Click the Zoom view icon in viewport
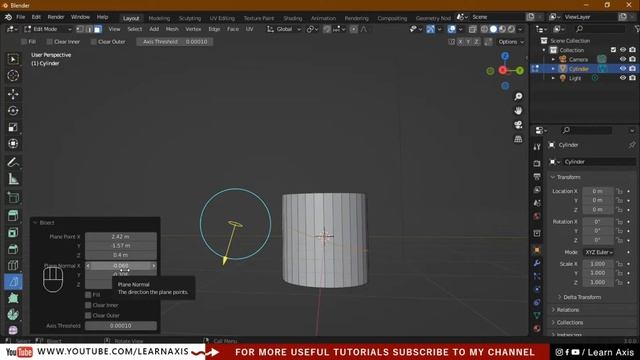The width and height of the screenshot is (640, 360). [518, 96]
